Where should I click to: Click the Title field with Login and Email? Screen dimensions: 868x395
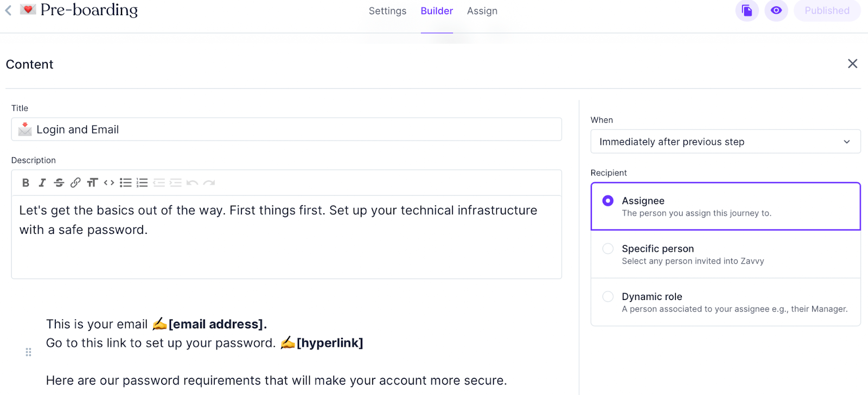click(293, 130)
